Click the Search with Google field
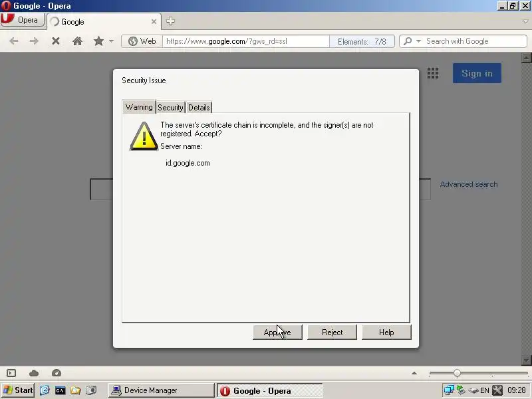 tap(475, 41)
